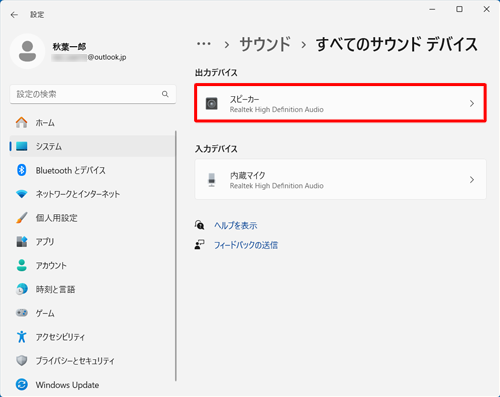This screenshot has width=500, height=397.
Task: Open the アカウント person icon
Action: pyautogui.click(x=22, y=265)
